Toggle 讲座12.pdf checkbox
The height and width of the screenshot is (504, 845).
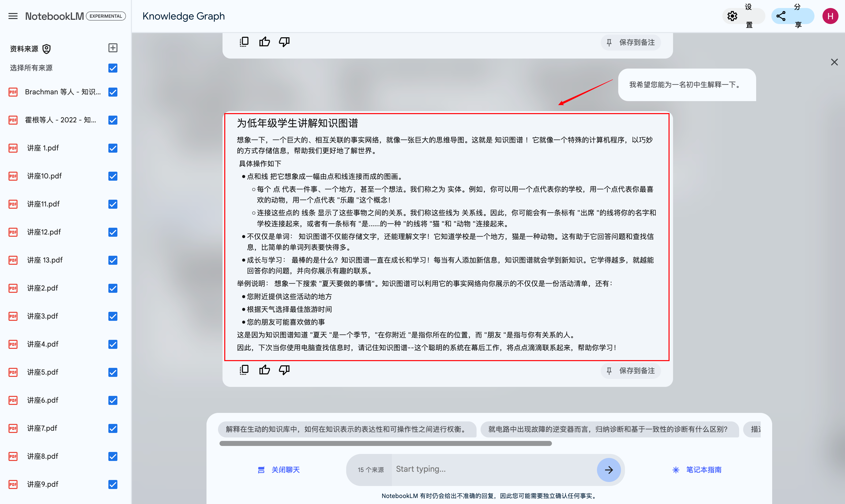(x=113, y=232)
